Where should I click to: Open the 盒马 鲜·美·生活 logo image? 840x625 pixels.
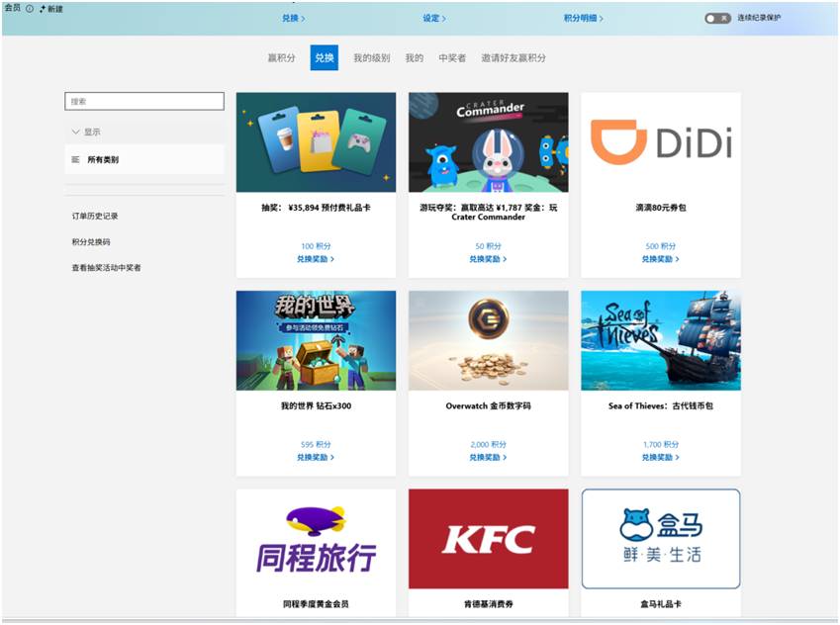[661, 538]
